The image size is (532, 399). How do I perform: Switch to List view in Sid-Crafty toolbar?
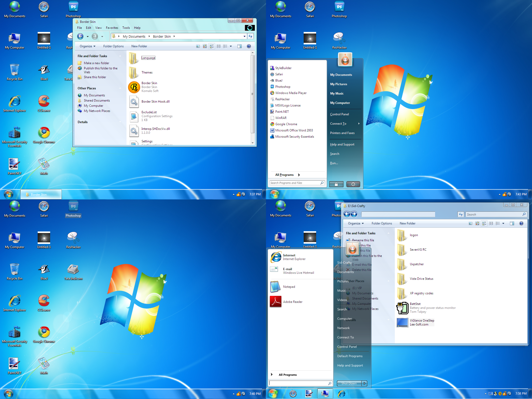coord(498,223)
